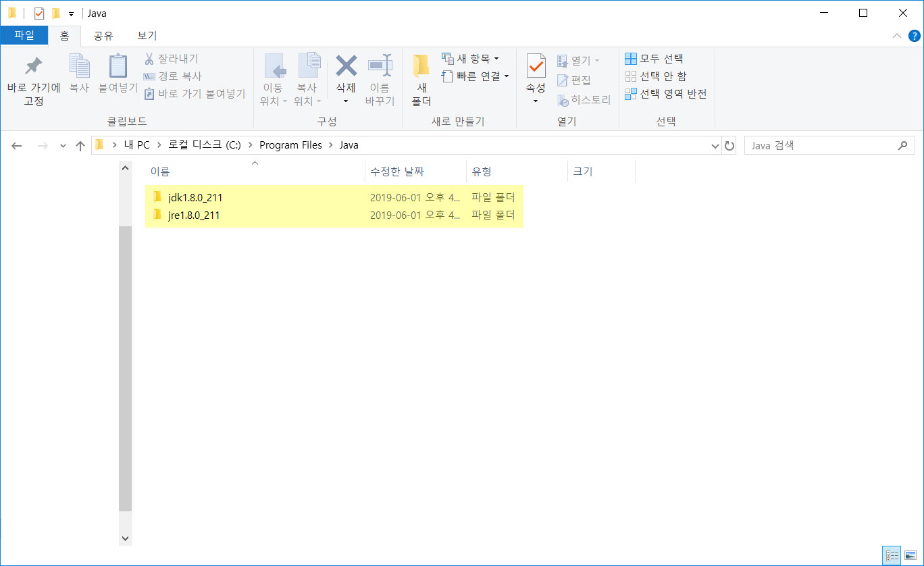Click the folder icon in the address bar
Viewport: 924px width, 566px height.
[100, 145]
